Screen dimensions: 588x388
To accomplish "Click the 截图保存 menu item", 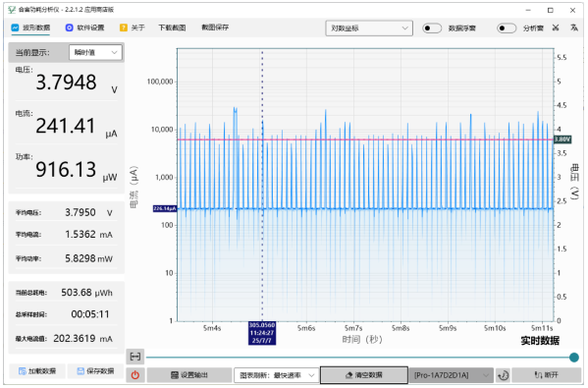I will (215, 28).
